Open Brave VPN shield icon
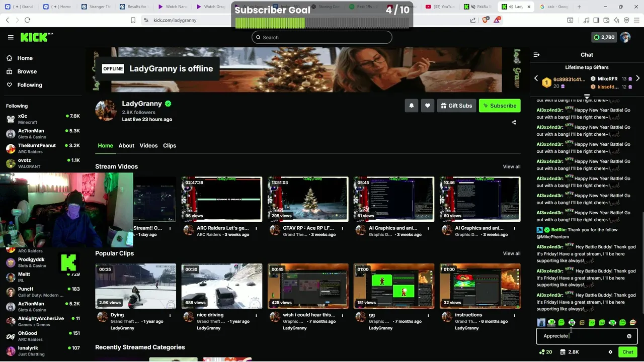Image resolution: width=644 pixels, height=362 pixels. coord(626,20)
